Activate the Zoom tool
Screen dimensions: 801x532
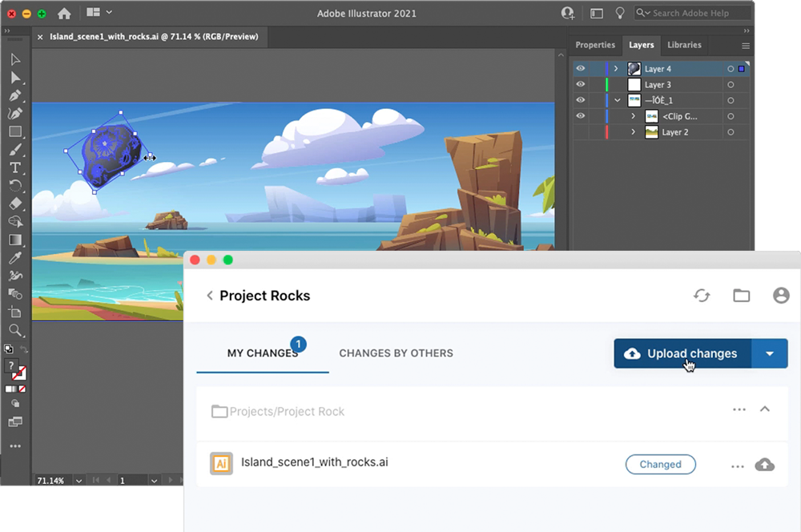tap(14, 330)
